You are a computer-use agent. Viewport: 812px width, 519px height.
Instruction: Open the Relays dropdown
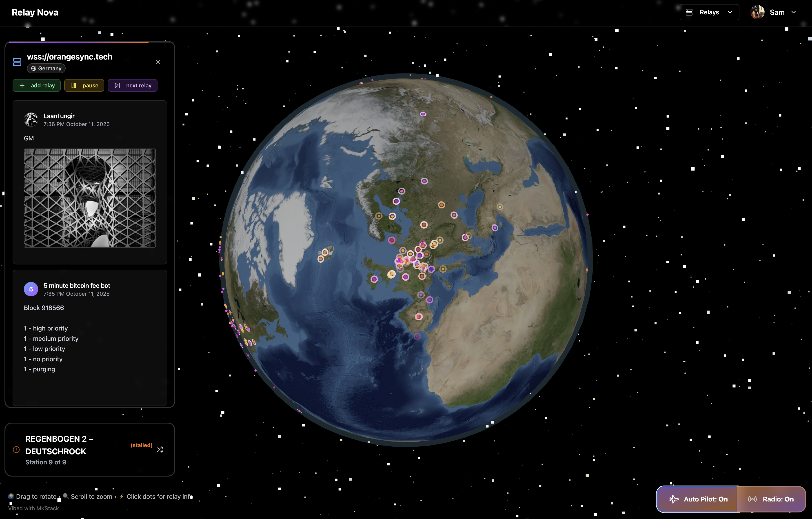click(x=709, y=12)
